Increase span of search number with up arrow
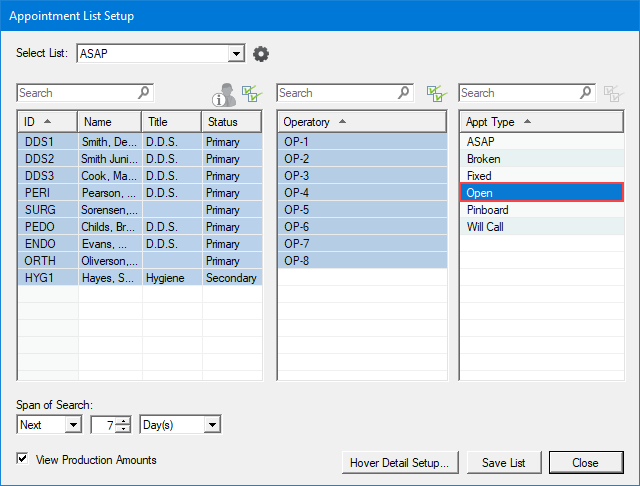The width and height of the screenshot is (640, 486). (123, 421)
